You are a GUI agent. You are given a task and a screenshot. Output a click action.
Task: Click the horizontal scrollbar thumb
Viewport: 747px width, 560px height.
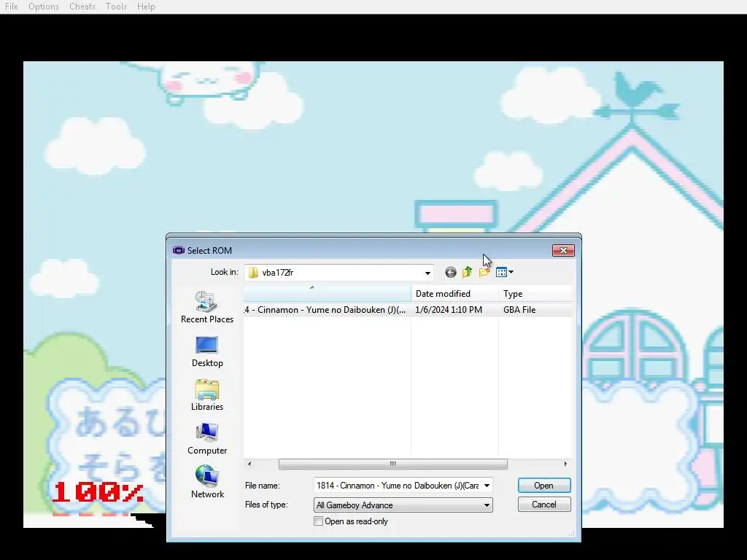click(x=393, y=464)
